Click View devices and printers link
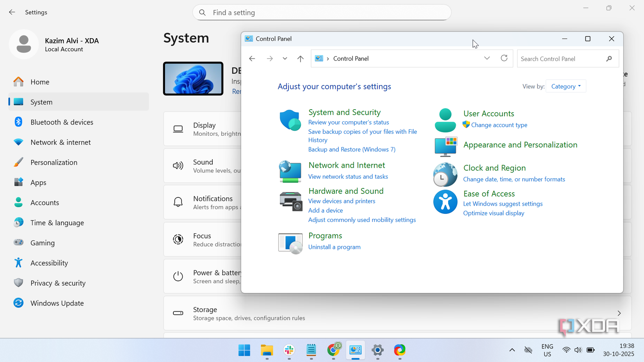644x362 pixels. pyautogui.click(x=342, y=201)
